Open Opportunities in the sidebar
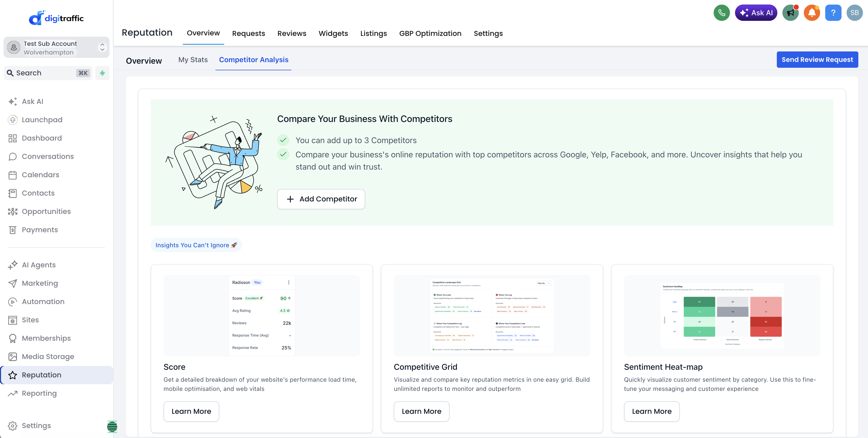The width and height of the screenshot is (868, 438). pos(46,211)
